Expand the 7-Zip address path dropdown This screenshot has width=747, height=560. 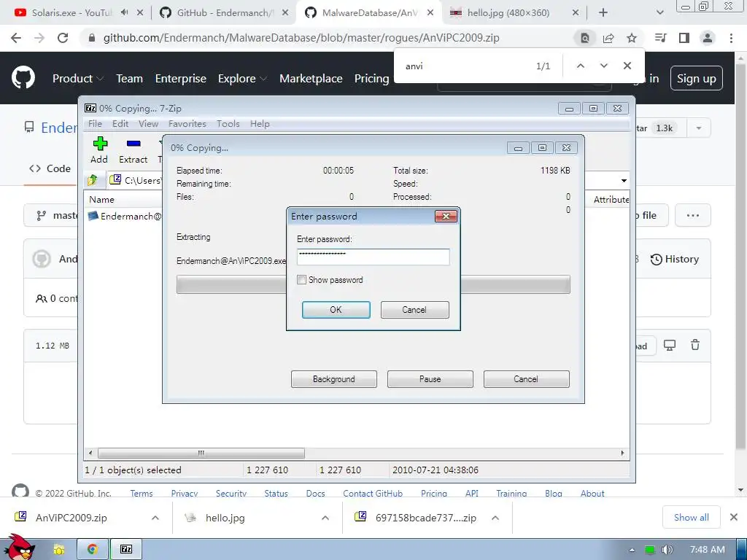pyautogui.click(x=624, y=181)
